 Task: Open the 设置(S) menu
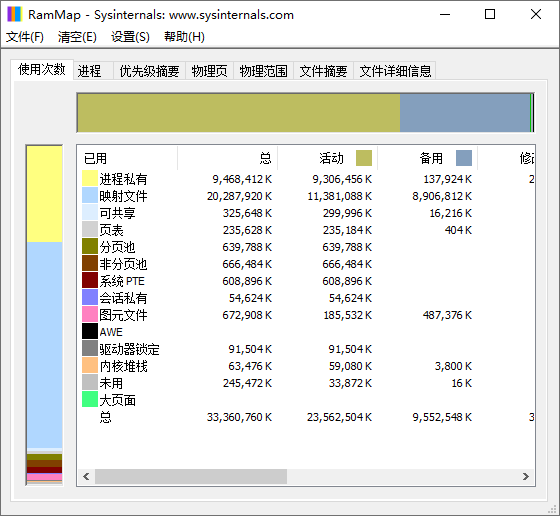(x=130, y=37)
